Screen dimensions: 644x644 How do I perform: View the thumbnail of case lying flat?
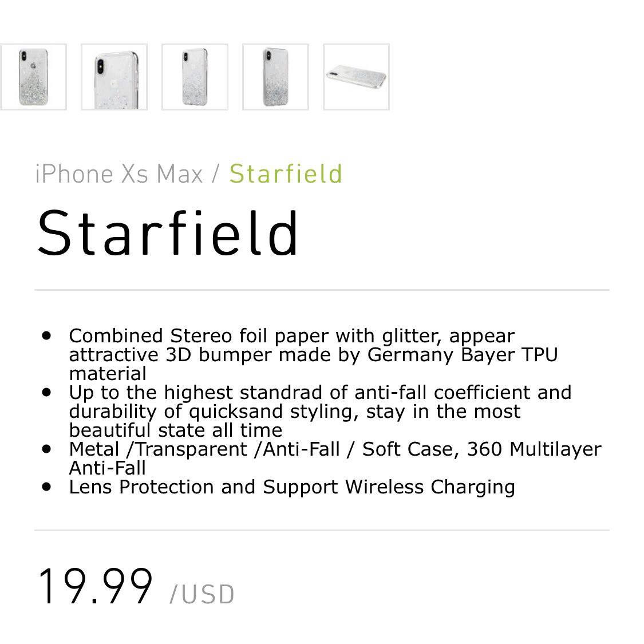[356, 77]
